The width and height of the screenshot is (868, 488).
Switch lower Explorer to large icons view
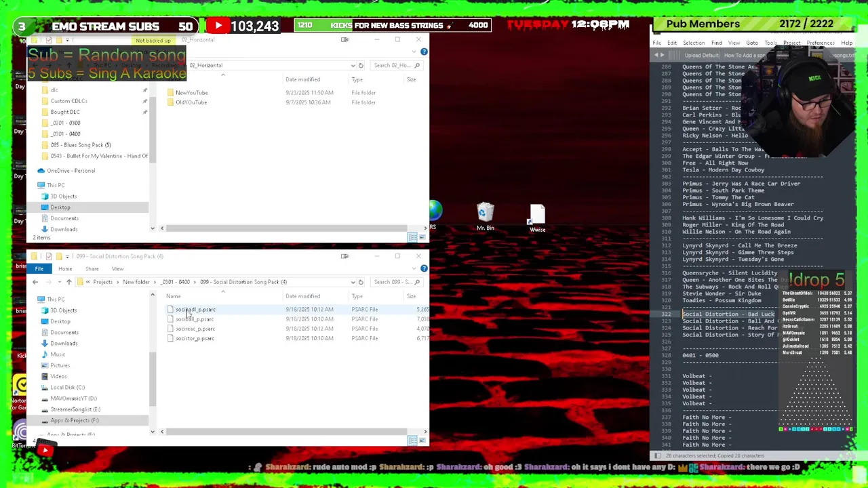(422, 441)
